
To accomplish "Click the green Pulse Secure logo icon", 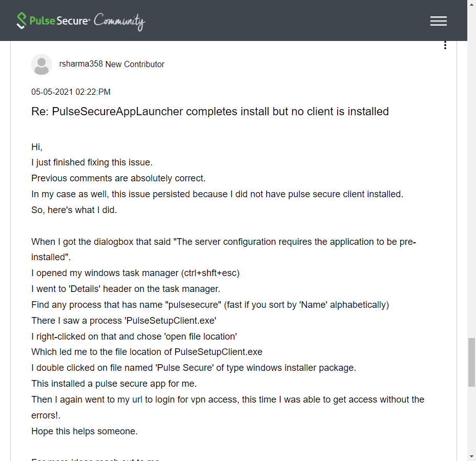I will pos(21,20).
